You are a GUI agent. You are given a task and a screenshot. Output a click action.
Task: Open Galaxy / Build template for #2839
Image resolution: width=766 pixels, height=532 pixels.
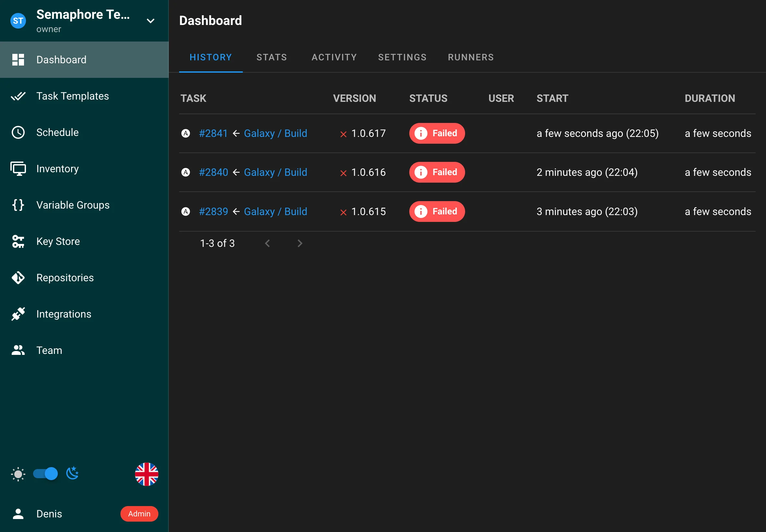276,212
